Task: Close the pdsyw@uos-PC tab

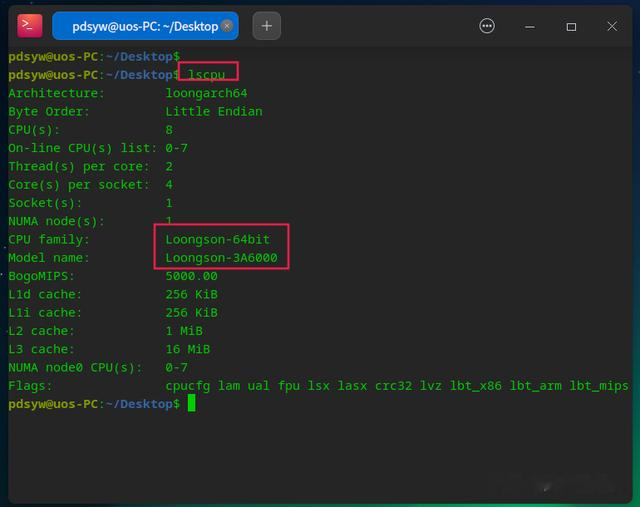Action: pyautogui.click(x=227, y=26)
